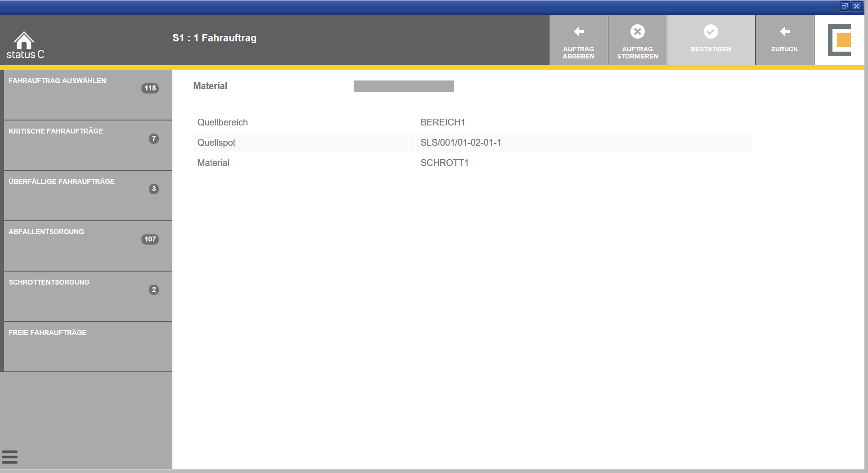This screenshot has width=868, height=473.
Task: Restore the window using title bar button
Action: pos(844,6)
